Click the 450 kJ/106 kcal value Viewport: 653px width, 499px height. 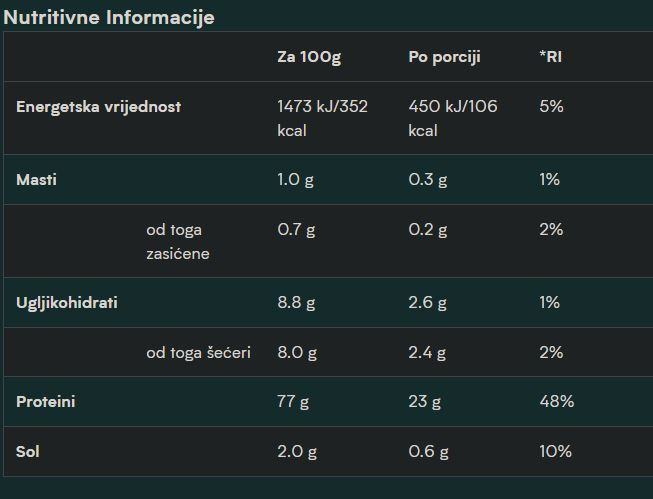coord(453,118)
